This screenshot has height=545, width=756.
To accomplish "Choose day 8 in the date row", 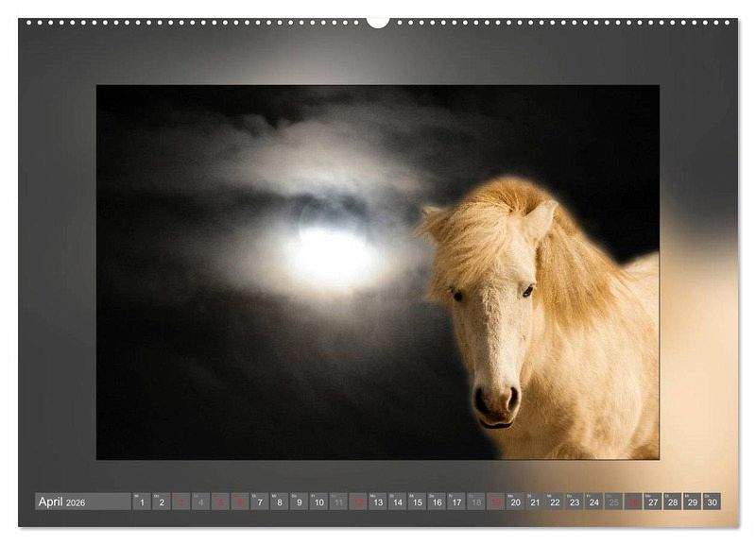I will pos(280,502).
